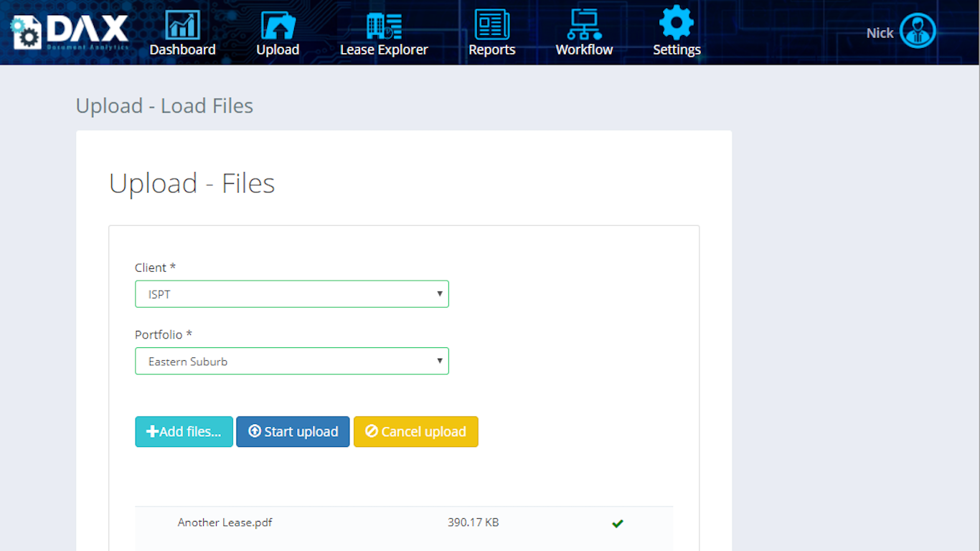Select the Lease Explorer menu label
The height and width of the screenshot is (551, 980).
384,50
